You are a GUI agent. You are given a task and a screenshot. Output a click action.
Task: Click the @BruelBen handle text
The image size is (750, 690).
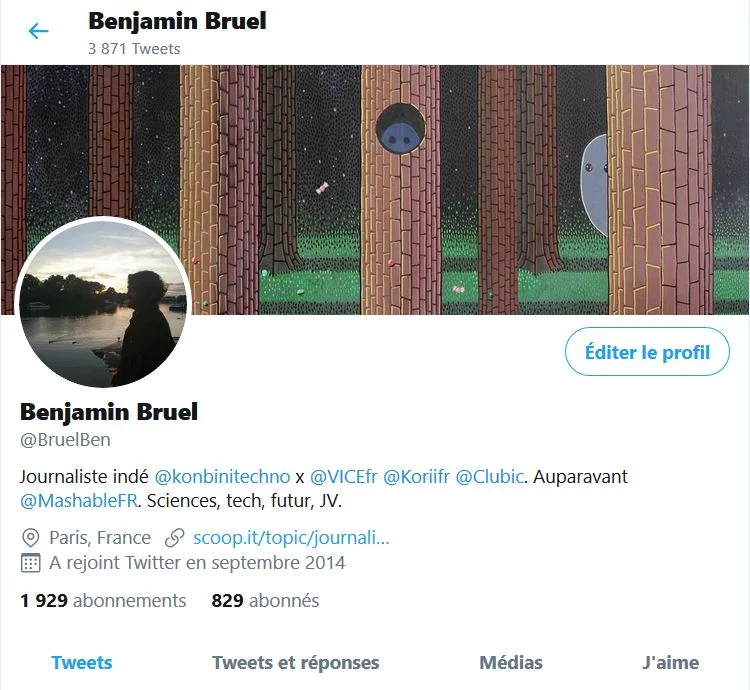point(65,440)
